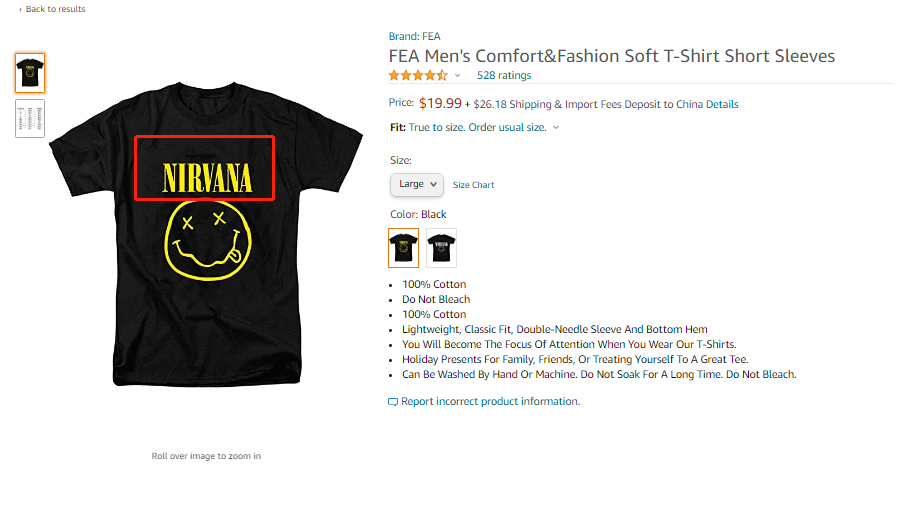Open shipping Details link
The image size is (898, 527).
pos(722,104)
